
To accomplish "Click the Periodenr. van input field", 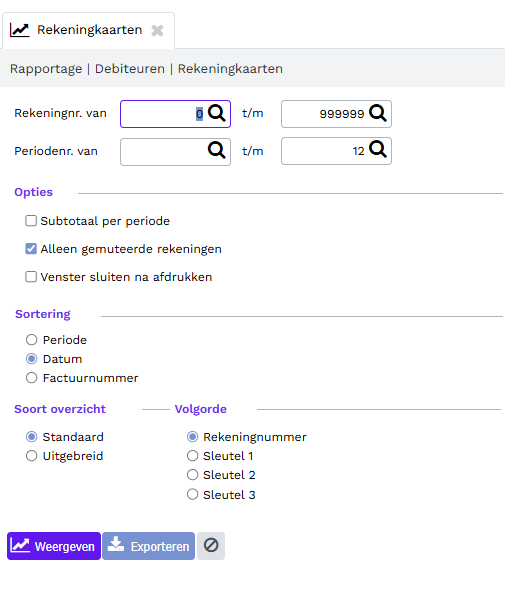I will point(175,152).
